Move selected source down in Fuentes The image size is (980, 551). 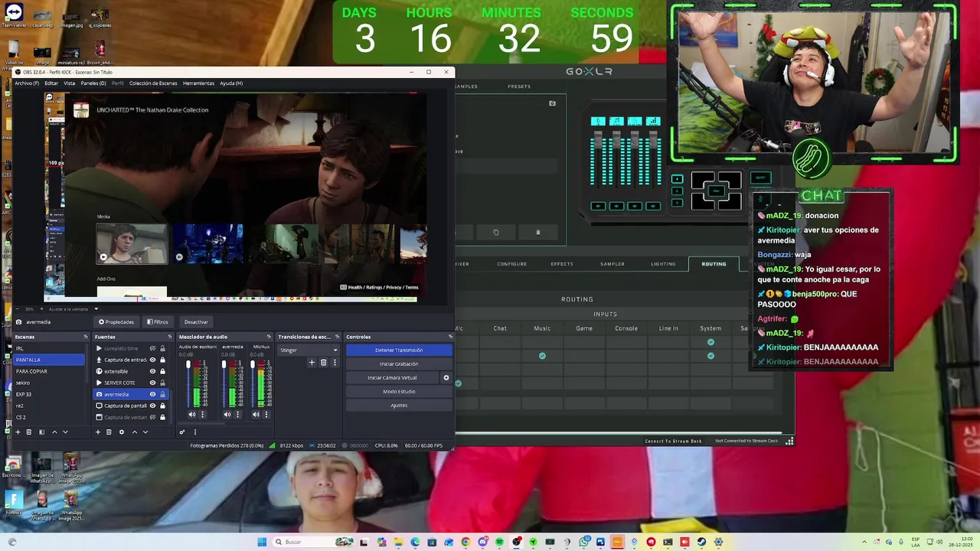pos(145,432)
